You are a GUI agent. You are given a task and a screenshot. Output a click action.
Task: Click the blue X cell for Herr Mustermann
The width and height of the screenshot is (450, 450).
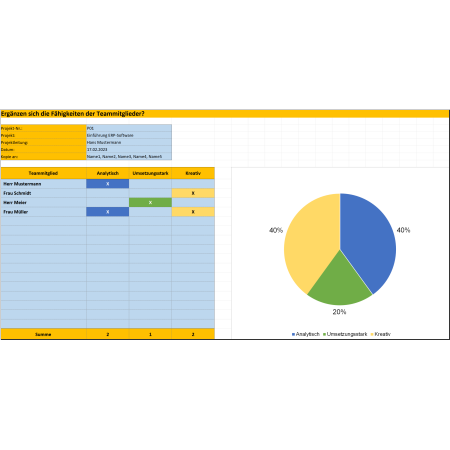click(x=107, y=184)
